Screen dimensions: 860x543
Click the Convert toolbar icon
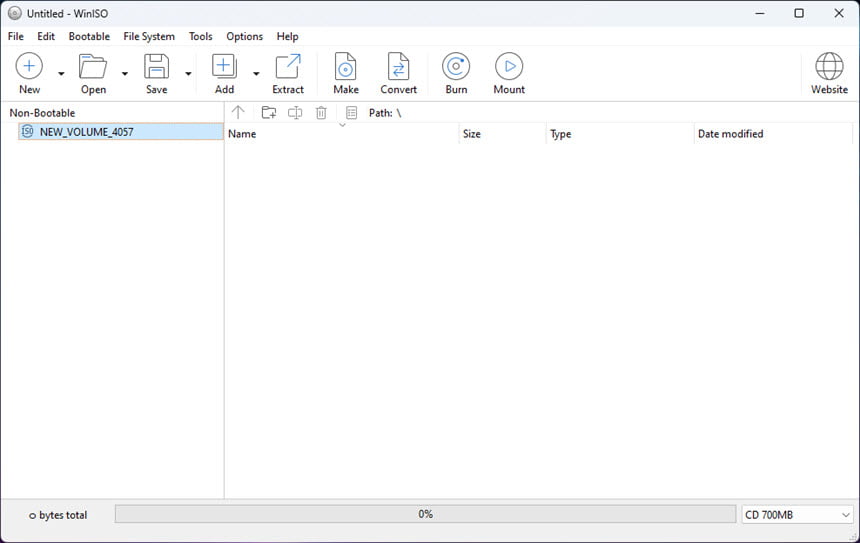(x=398, y=66)
